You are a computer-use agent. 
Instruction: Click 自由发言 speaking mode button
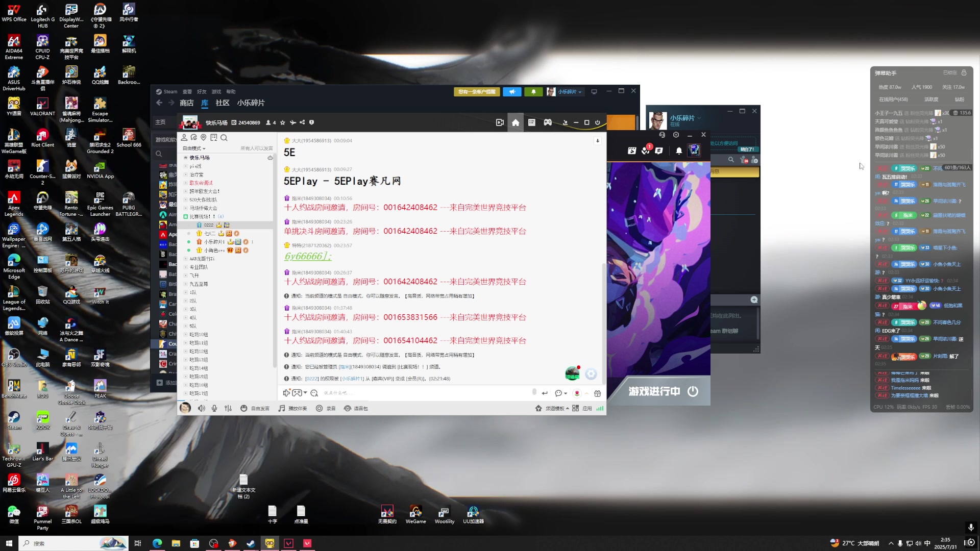tap(255, 408)
